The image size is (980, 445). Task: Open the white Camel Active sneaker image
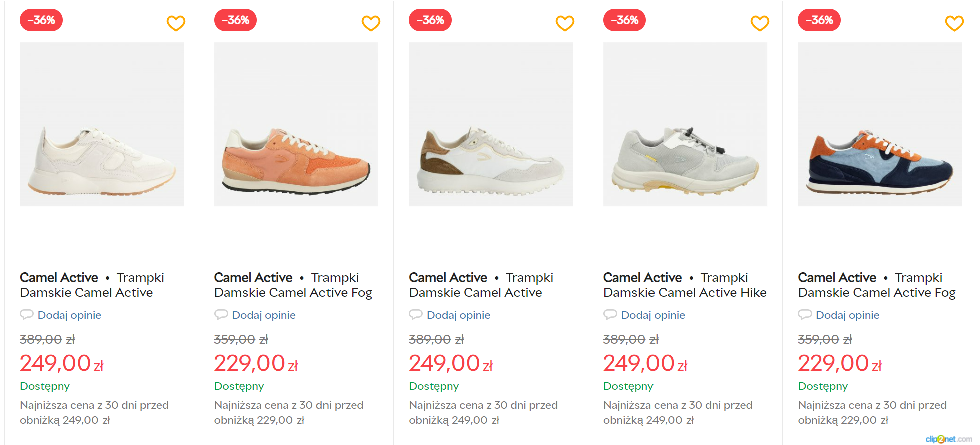[x=102, y=124]
